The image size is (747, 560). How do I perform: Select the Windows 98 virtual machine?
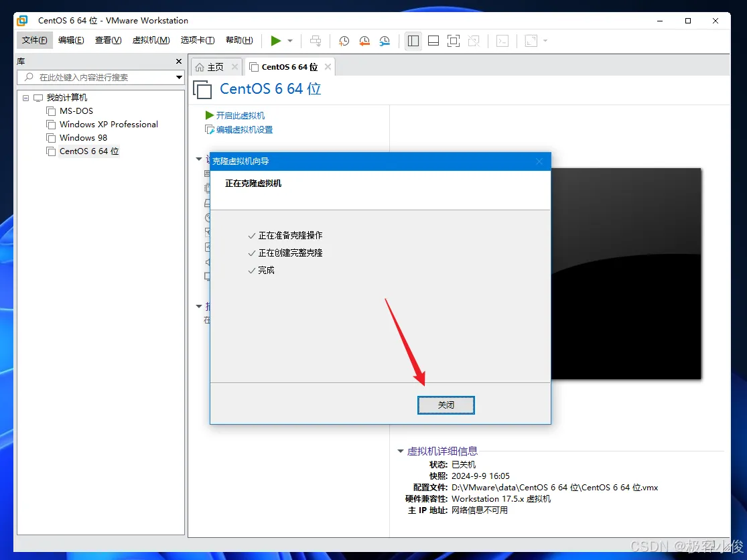click(x=83, y=137)
